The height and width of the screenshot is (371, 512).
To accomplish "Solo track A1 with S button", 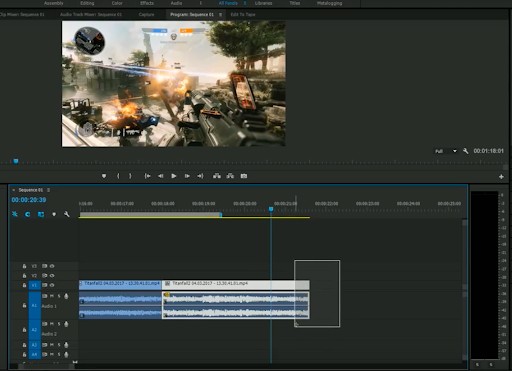I will (x=59, y=296).
